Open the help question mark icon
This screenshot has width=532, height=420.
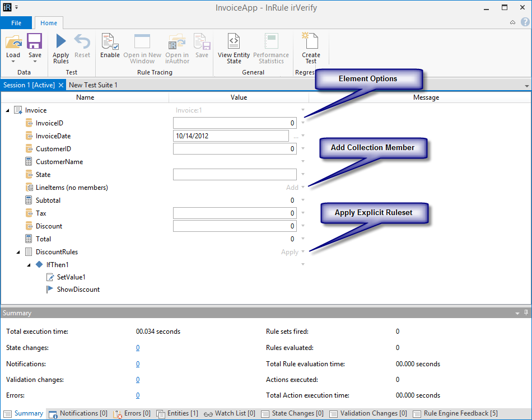[525, 22]
